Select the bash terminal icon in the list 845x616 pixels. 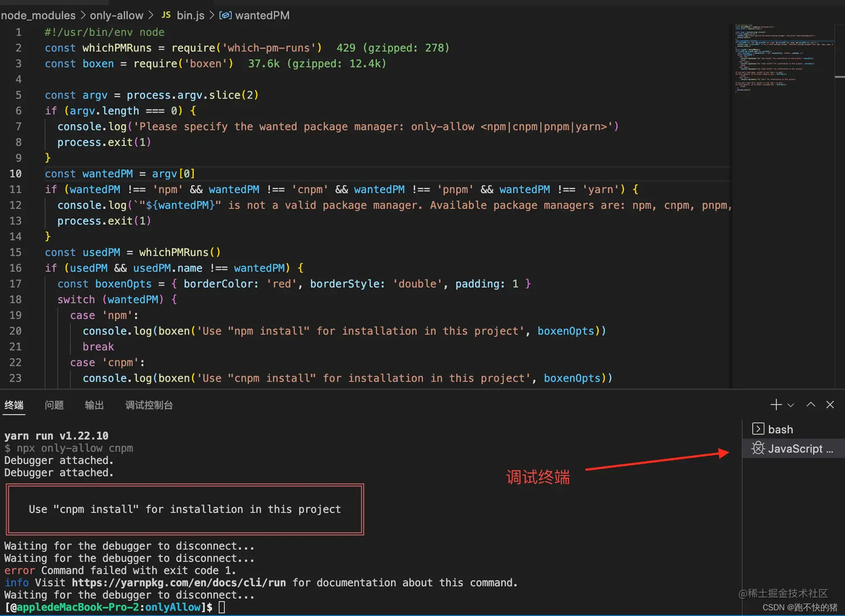758,429
